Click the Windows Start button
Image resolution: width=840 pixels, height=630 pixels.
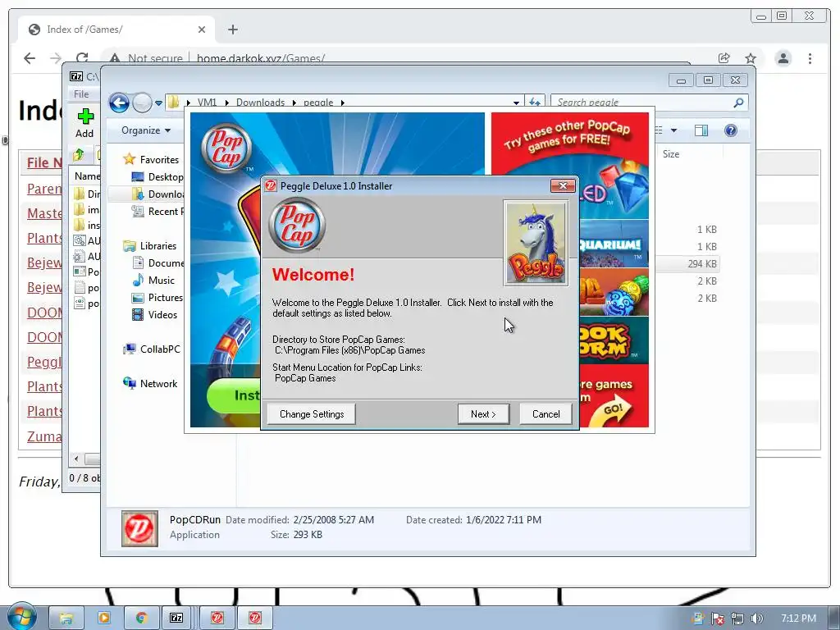[x=21, y=617]
